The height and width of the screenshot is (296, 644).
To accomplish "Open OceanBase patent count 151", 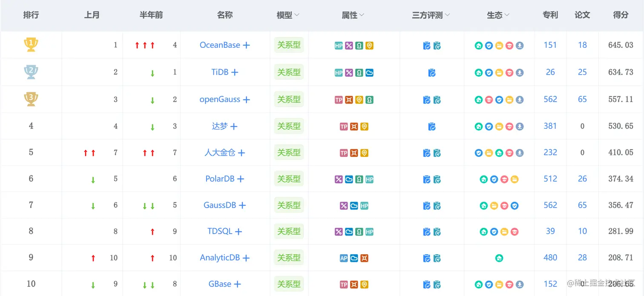I will click(x=550, y=45).
